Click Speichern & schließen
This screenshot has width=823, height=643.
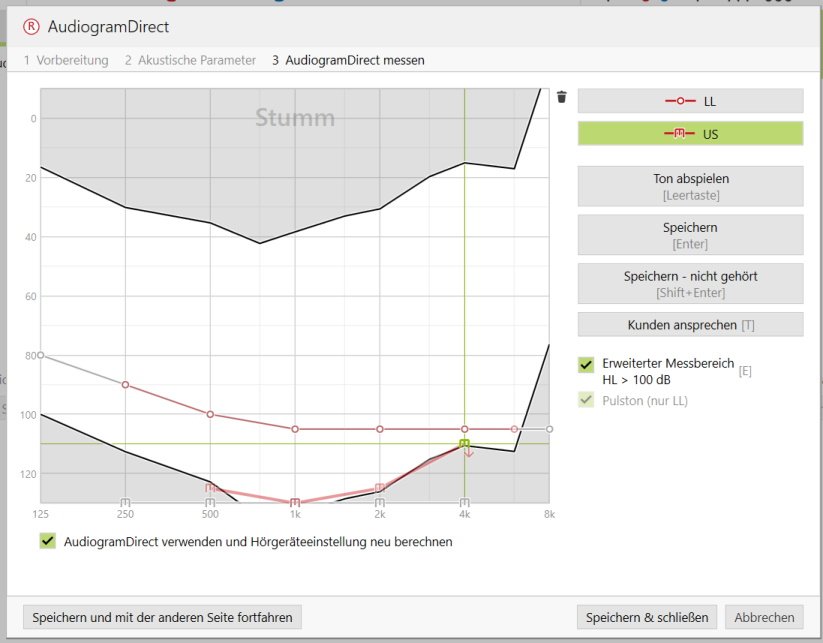(646, 617)
